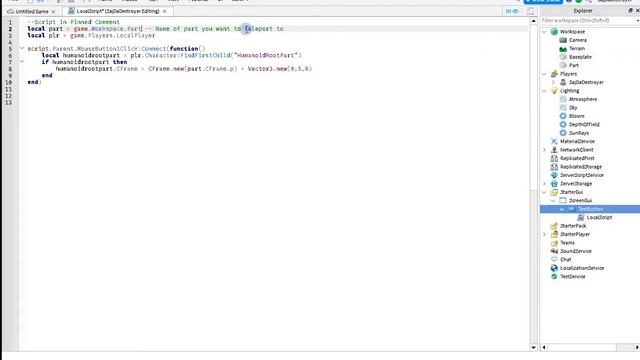Click the Lighting lightbulb icon

(554, 91)
